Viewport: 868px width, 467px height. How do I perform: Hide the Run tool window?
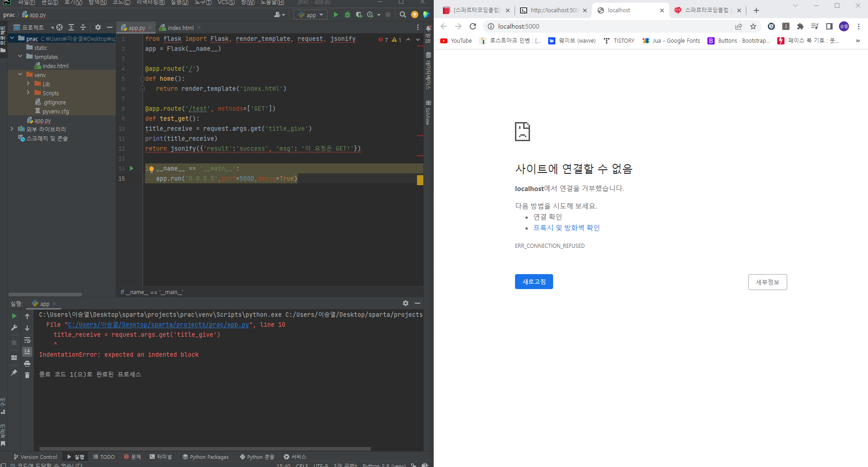pos(417,303)
